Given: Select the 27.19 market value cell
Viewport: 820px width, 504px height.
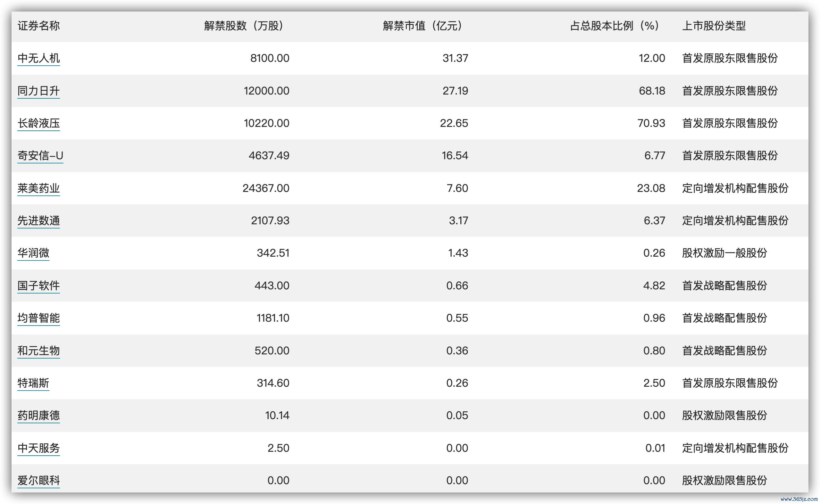Looking at the screenshot, I should point(455,91).
